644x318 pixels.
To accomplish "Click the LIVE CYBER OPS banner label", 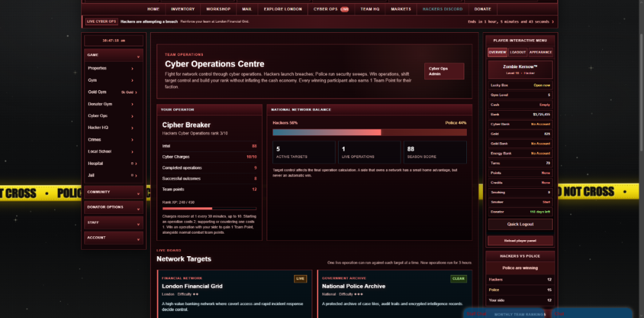I will coord(102,21).
